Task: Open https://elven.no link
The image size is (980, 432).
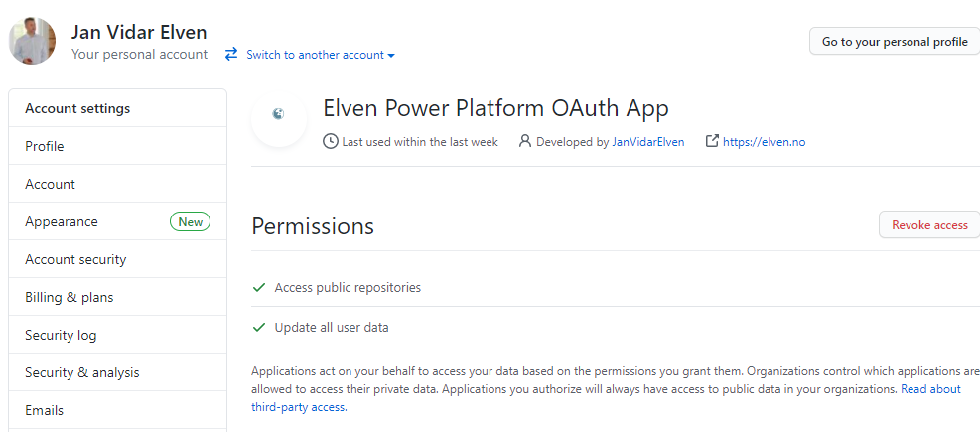Action: tap(764, 142)
